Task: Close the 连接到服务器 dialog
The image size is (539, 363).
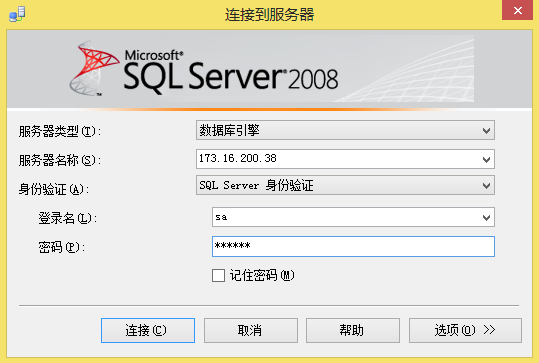Action: [x=517, y=11]
